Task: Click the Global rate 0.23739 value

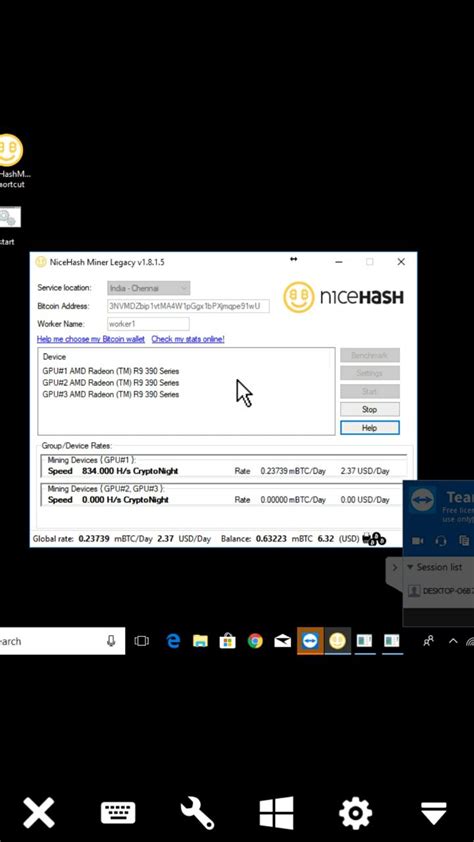Action: (96, 539)
